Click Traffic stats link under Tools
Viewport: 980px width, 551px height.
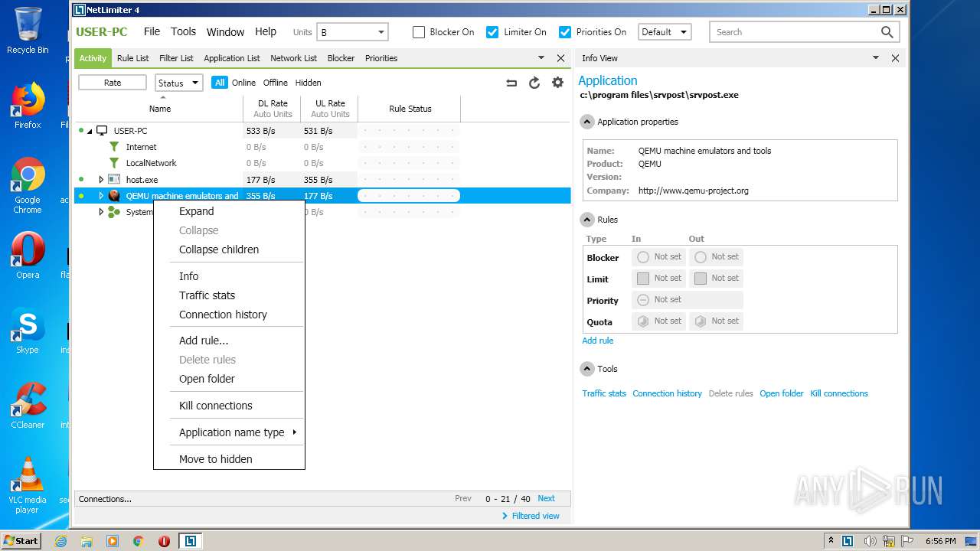604,393
